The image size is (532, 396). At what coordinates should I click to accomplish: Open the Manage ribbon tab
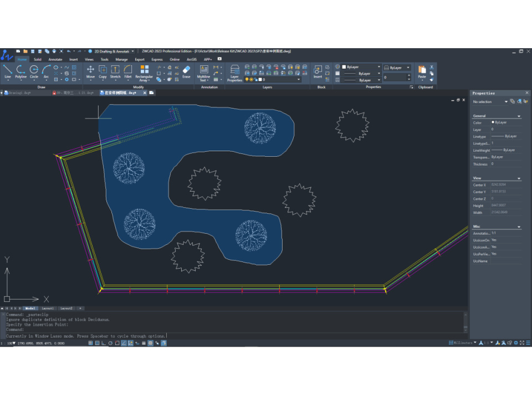121,59
